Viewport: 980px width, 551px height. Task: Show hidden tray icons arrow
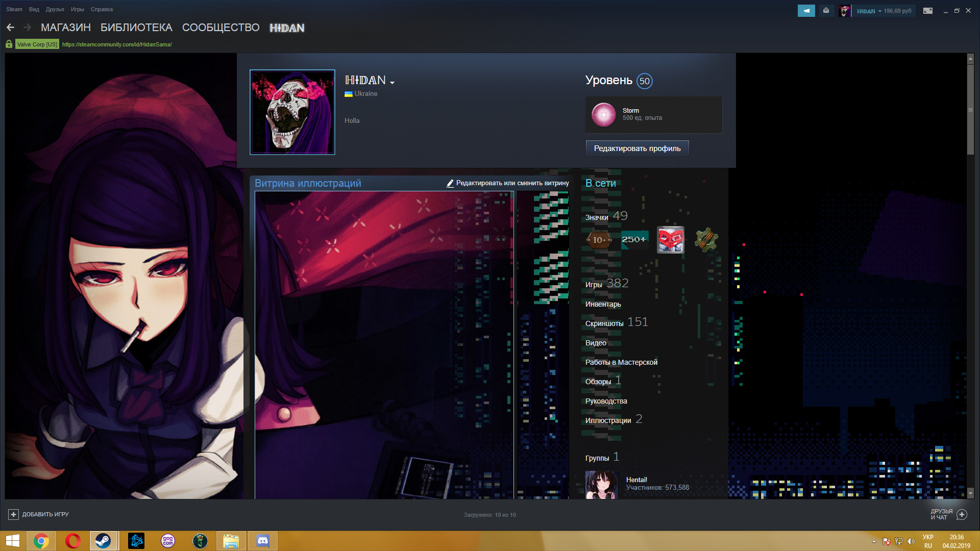coord(874,541)
